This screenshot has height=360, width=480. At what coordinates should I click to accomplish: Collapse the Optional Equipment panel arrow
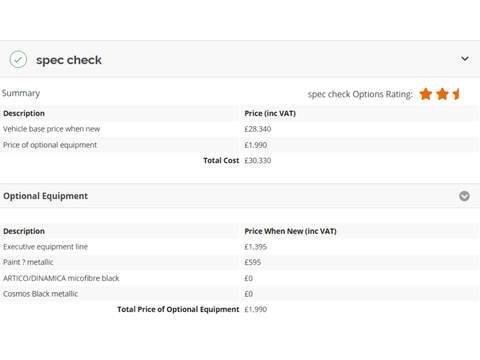pos(464,196)
